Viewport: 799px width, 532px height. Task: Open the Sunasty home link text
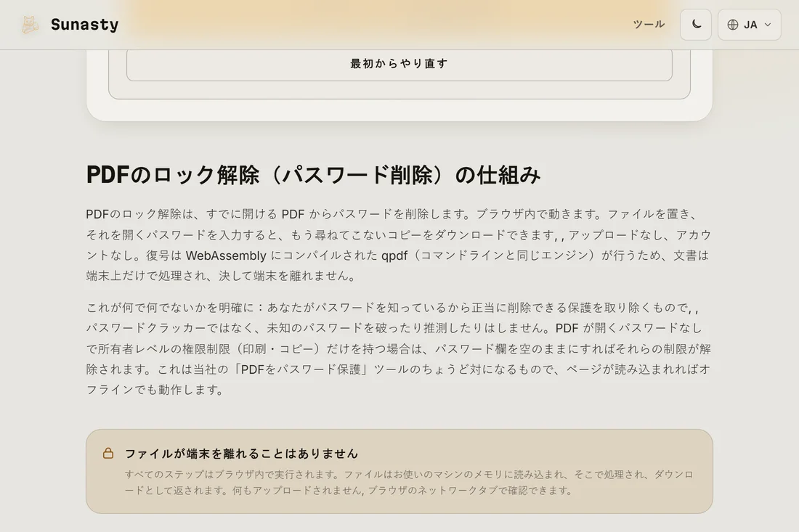[84, 25]
